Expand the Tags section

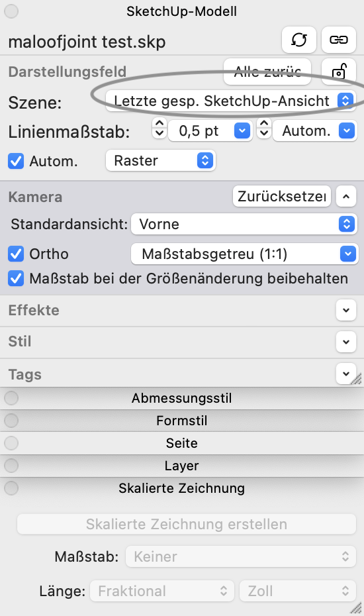point(346,374)
